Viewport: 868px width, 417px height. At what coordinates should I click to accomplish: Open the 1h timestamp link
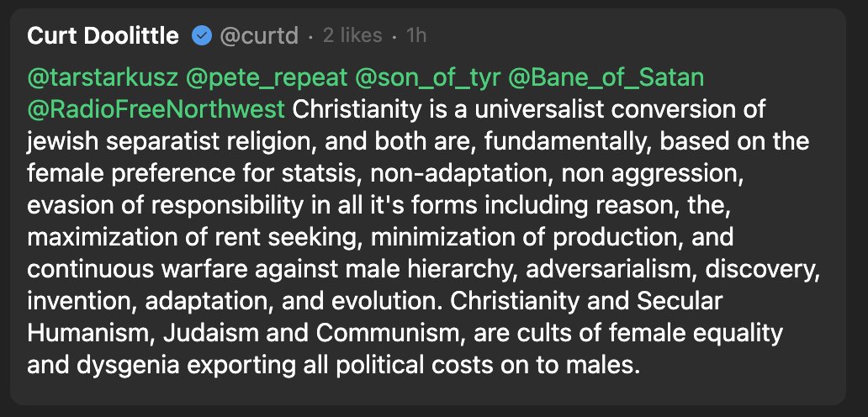pos(415,36)
